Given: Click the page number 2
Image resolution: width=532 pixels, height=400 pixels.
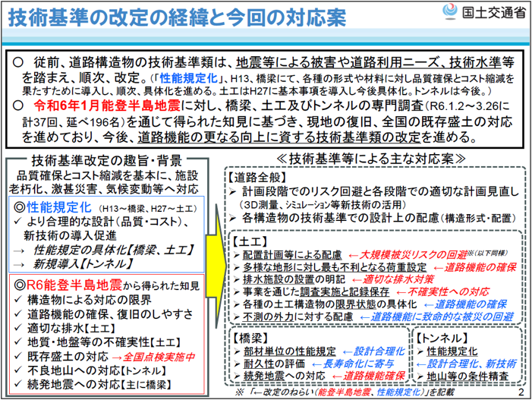Looking at the screenshot, I should [521, 392].
